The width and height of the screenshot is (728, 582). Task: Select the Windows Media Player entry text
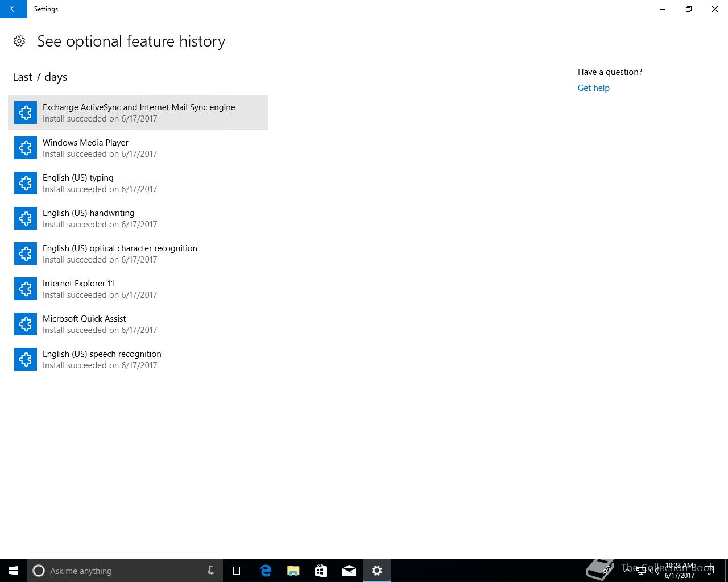pos(85,143)
